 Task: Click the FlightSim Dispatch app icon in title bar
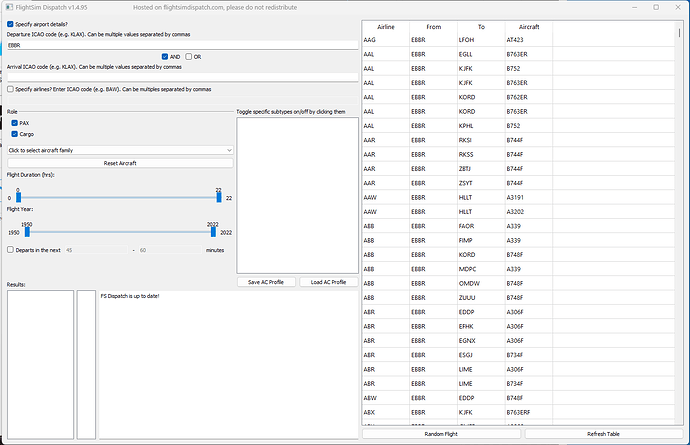click(9, 7)
